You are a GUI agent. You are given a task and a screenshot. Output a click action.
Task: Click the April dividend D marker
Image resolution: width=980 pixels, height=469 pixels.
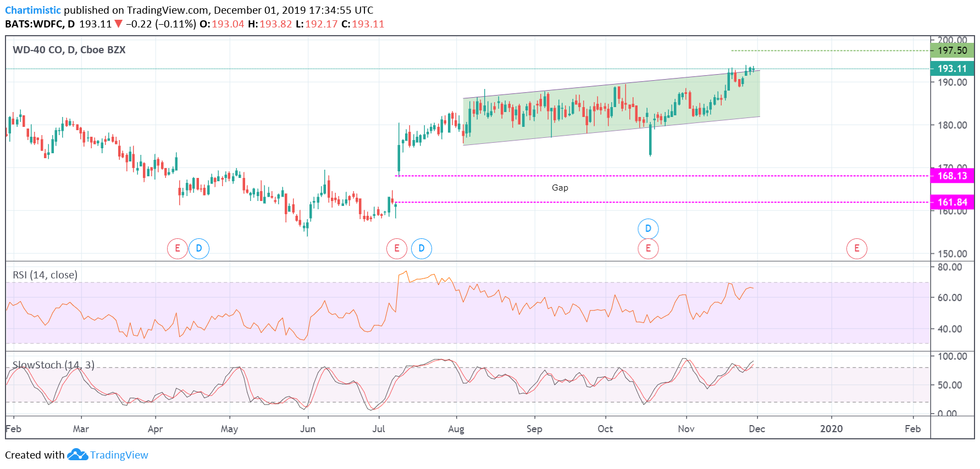pos(199,248)
